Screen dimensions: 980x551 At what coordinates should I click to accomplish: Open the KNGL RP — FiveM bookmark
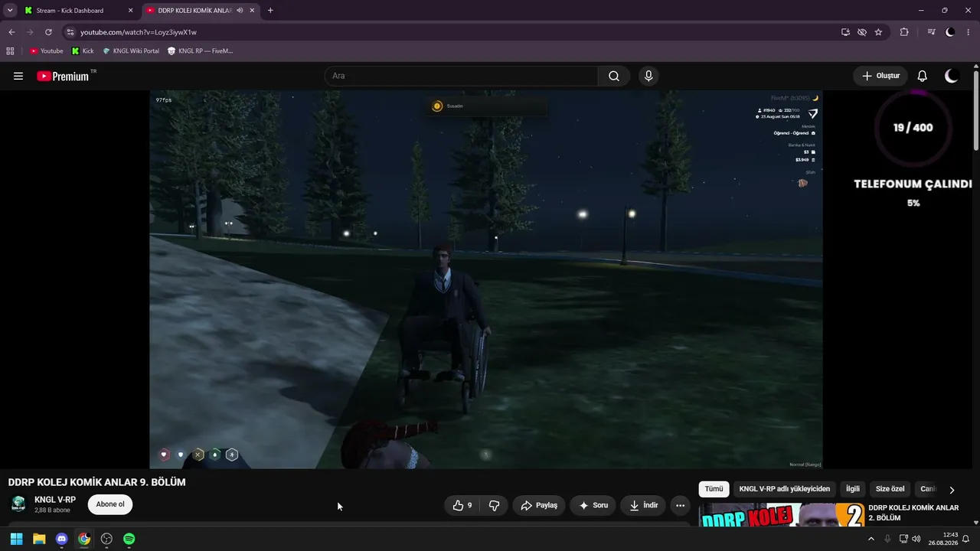pyautogui.click(x=200, y=51)
